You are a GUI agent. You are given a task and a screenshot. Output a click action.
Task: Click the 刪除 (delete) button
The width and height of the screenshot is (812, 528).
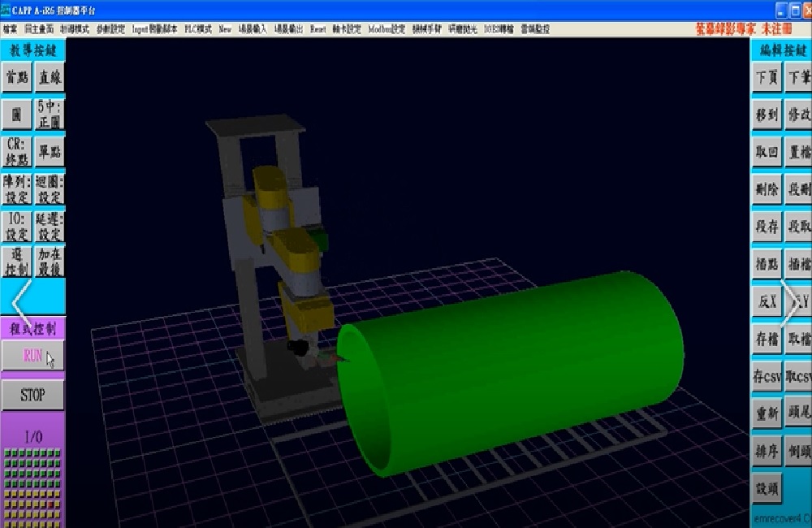767,189
